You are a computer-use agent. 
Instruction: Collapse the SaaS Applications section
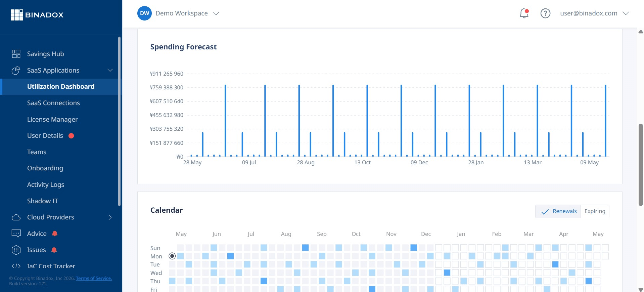tap(110, 70)
